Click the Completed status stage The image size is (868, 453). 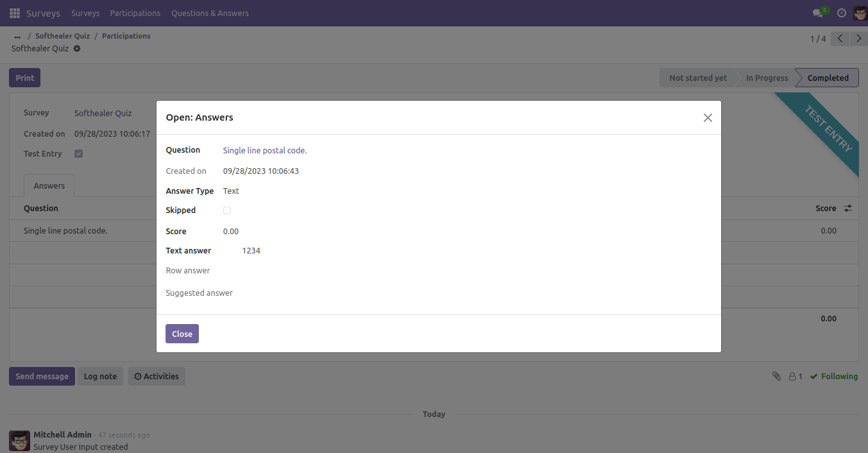click(828, 78)
